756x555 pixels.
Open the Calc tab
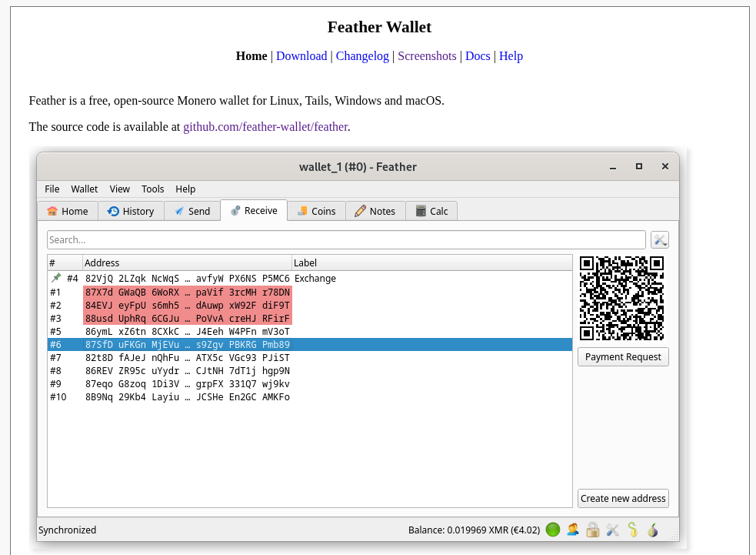click(431, 211)
